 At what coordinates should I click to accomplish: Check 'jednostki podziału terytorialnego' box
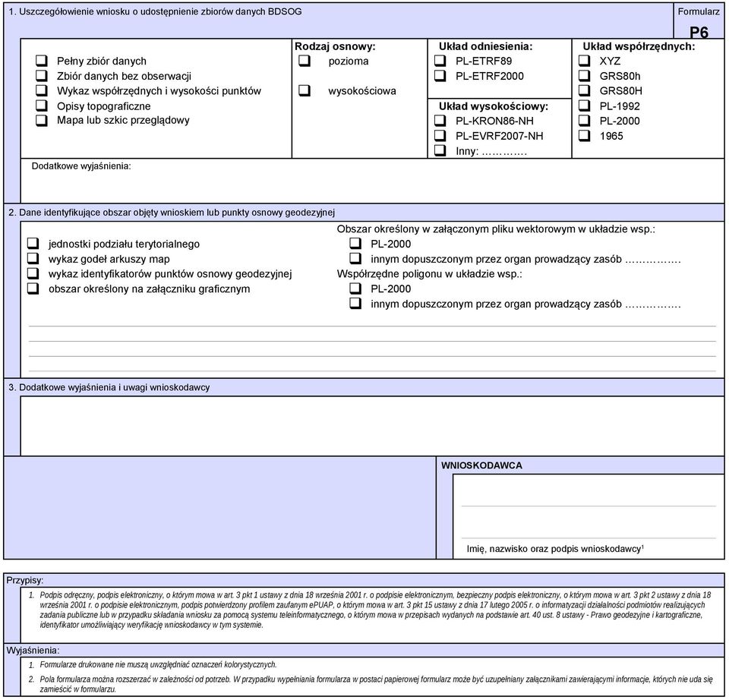(33, 243)
